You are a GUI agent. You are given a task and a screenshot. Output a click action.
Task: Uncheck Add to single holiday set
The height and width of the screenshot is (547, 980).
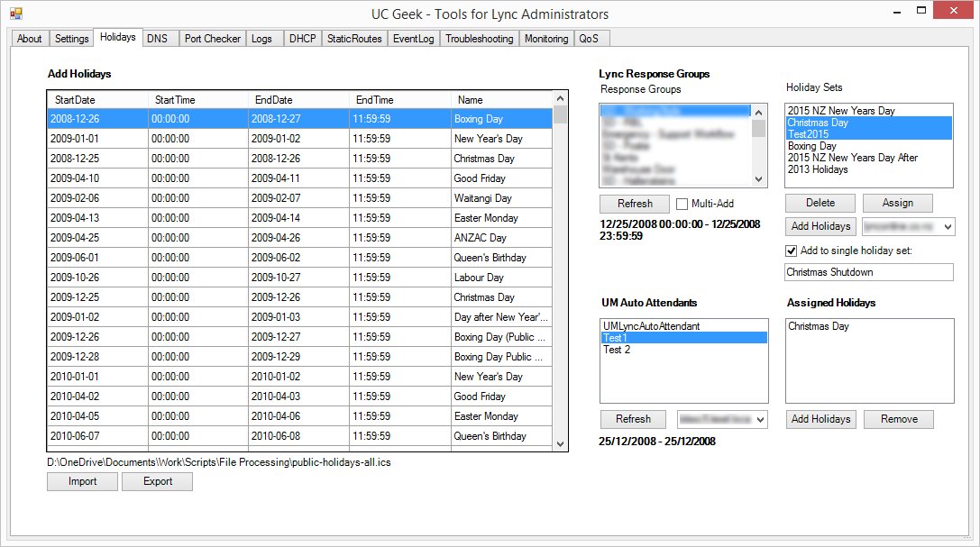(792, 251)
